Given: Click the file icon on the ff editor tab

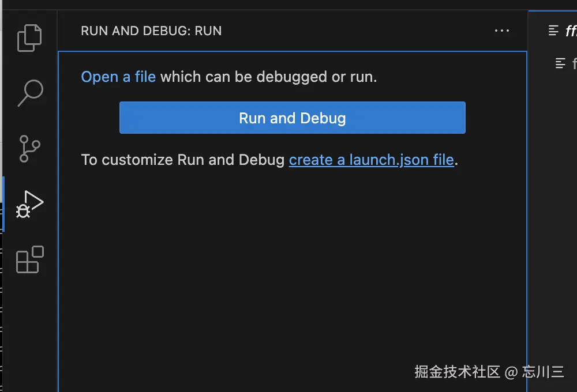Looking at the screenshot, I should click(554, 31).
